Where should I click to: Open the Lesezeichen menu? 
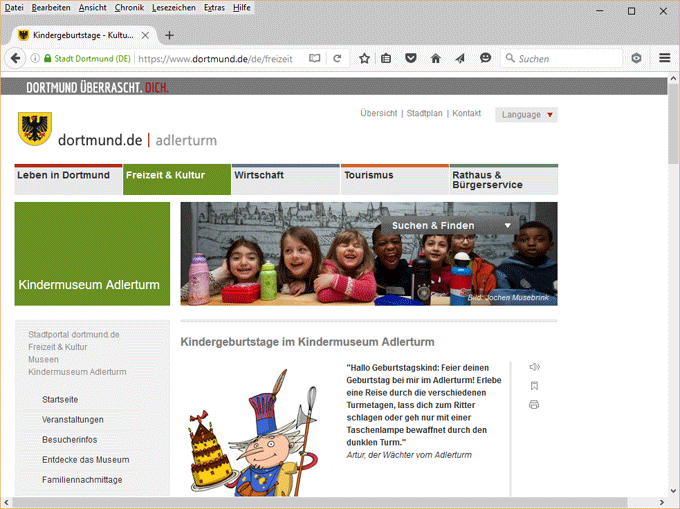pos(173,8)
